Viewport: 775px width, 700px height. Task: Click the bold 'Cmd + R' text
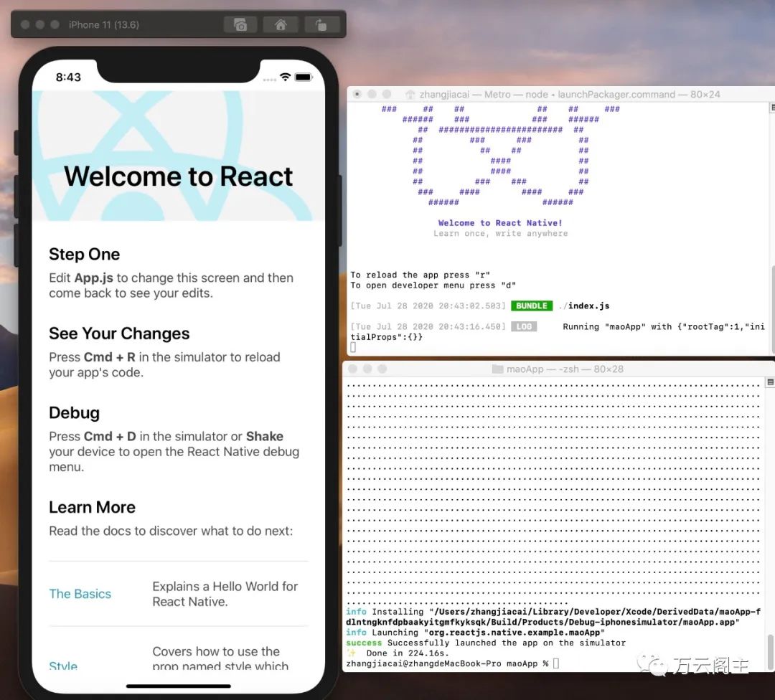pos(109,356)
